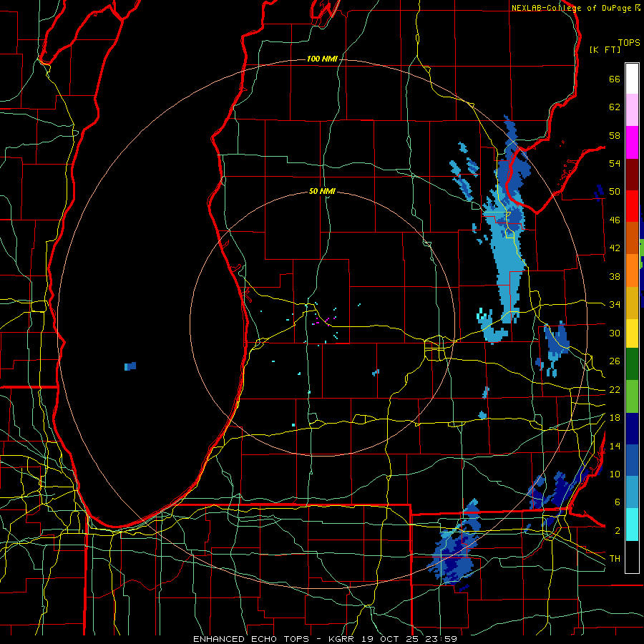
Task: Pick the dark red legend swatch
Action: 632,174
